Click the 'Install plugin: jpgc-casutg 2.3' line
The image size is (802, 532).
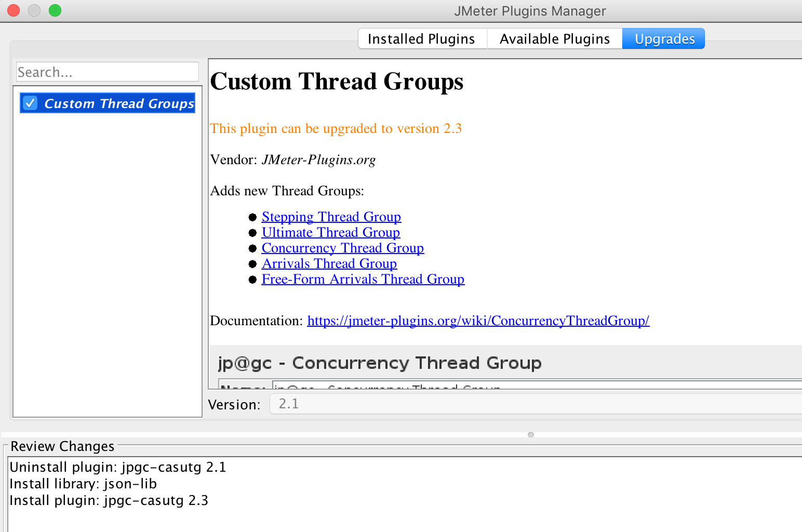pos(109,500)
